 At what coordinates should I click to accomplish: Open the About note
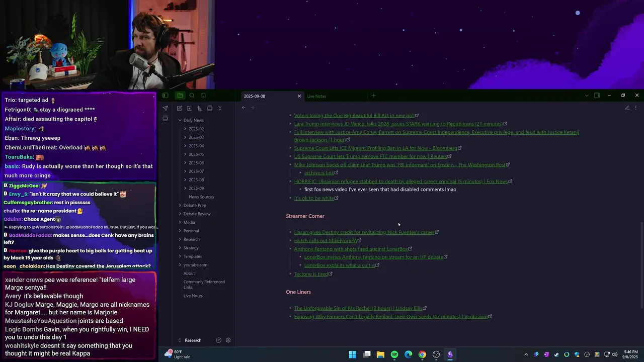click(189, 274)
